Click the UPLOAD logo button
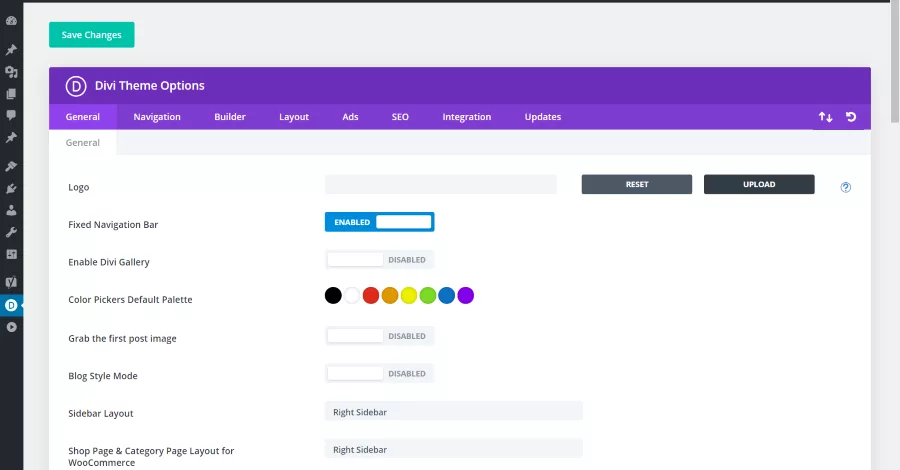900x470 pixels. 759,184
